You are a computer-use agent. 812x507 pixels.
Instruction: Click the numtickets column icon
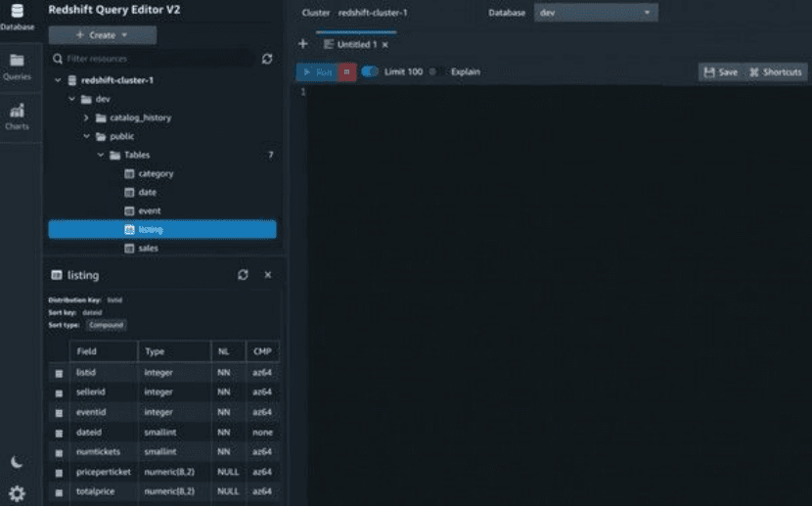click(x=59, y=452)
